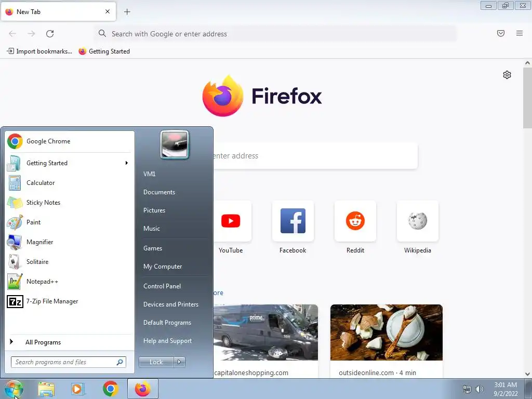The image size is (532, 399).
Task: Open My Computer from the Start menu
Action: pos(163,267)
